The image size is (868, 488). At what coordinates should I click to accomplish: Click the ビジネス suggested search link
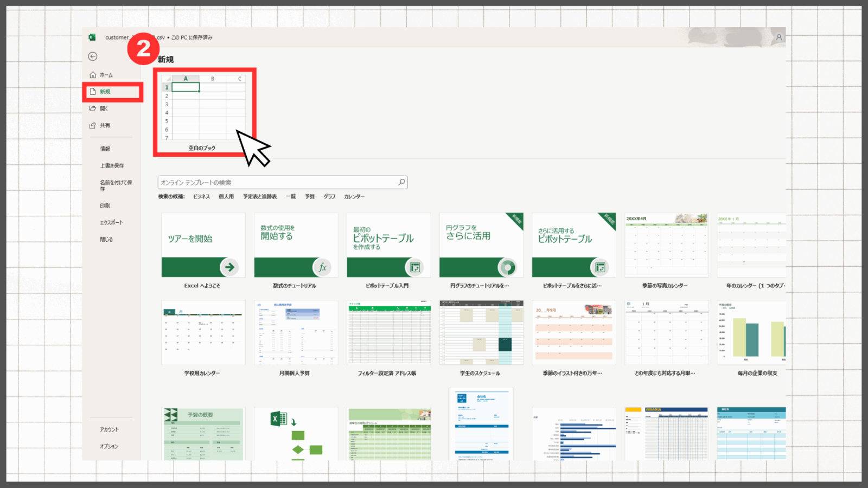[x=201, y=196]
